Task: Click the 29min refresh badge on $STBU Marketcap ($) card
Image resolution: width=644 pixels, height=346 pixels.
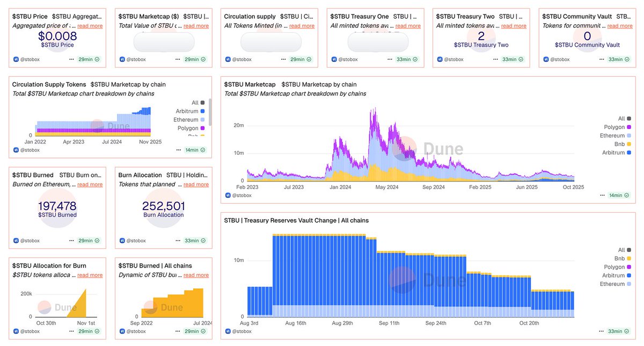Action: [195, 60]
